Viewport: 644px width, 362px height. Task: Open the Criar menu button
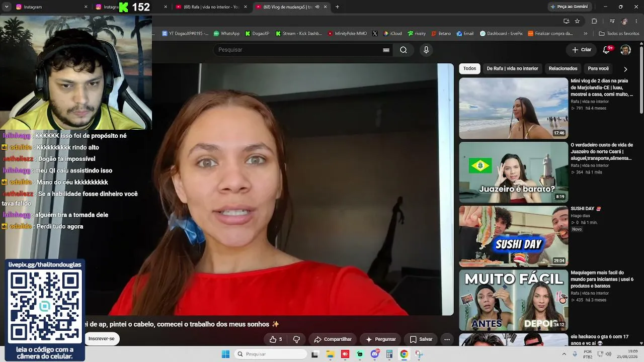tap(582, 50)
